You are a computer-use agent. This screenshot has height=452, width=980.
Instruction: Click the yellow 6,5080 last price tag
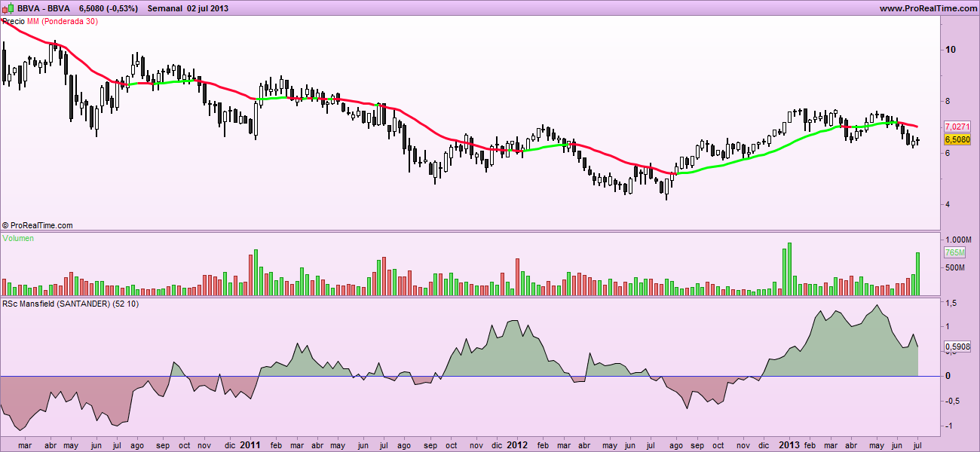click(x=957, y=139)
